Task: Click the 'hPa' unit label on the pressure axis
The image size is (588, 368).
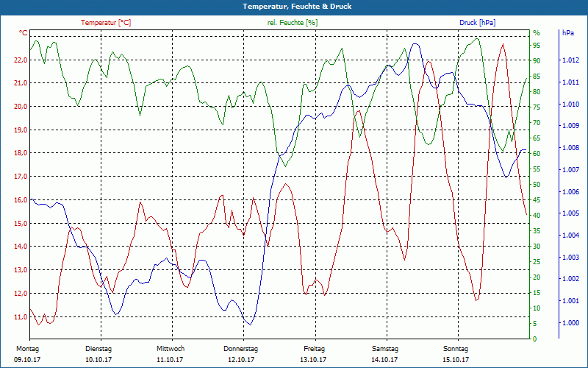Action: (568, 33)
